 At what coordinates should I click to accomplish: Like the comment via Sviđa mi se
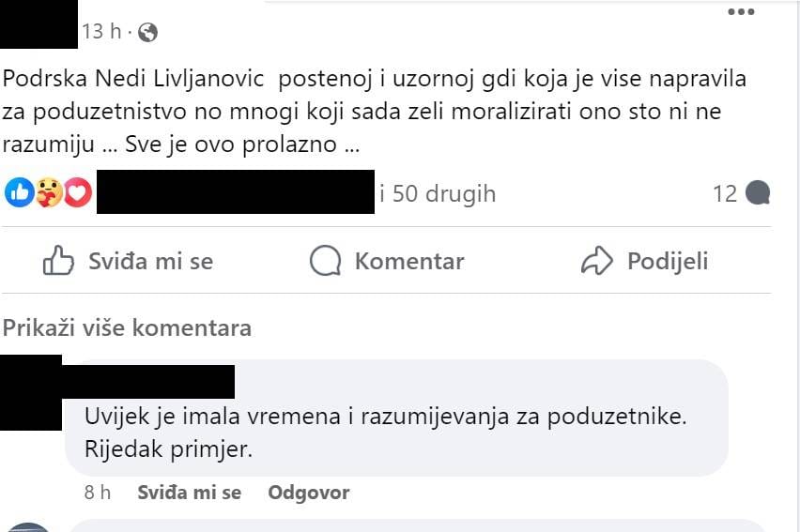click(189, 493)
